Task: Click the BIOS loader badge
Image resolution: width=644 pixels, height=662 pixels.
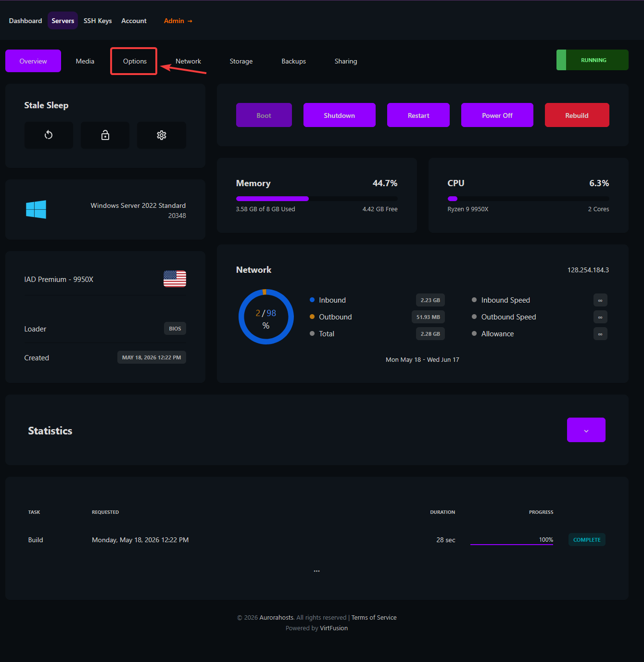Action: coord(175,329)
